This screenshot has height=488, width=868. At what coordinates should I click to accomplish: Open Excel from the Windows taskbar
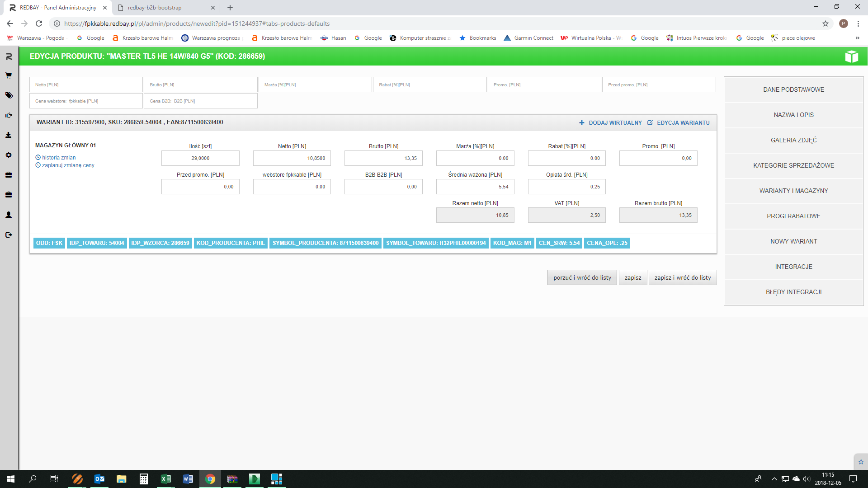point(166,479)
